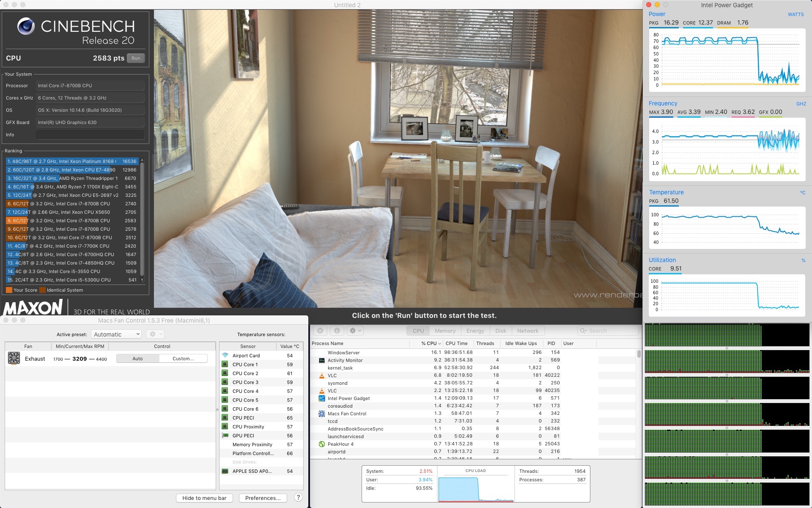Viewport: 812px width, 508px height.
Task: Click the PeakHour 4 app icon
Action: click(321, 444)
